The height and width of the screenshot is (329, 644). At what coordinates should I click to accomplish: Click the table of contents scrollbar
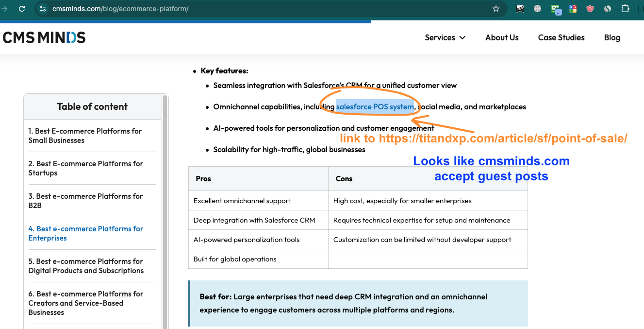click(165, 194)
